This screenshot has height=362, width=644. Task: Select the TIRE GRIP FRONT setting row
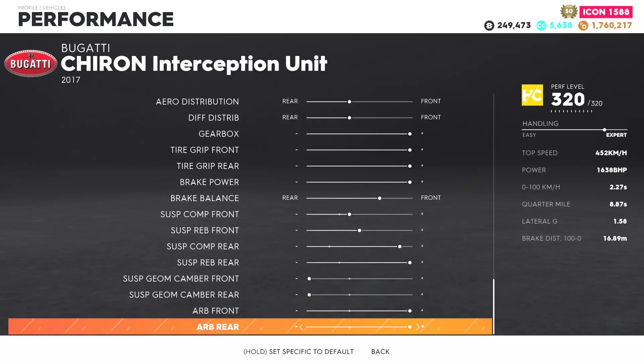tap(204, 150)
